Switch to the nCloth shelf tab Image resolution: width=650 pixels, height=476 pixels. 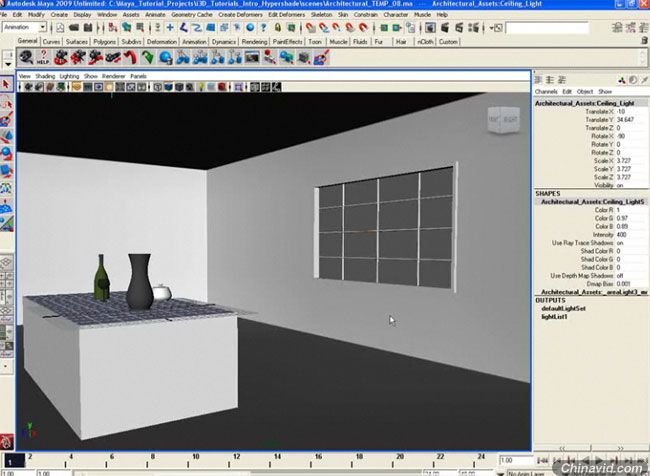[x=425, y=42]
